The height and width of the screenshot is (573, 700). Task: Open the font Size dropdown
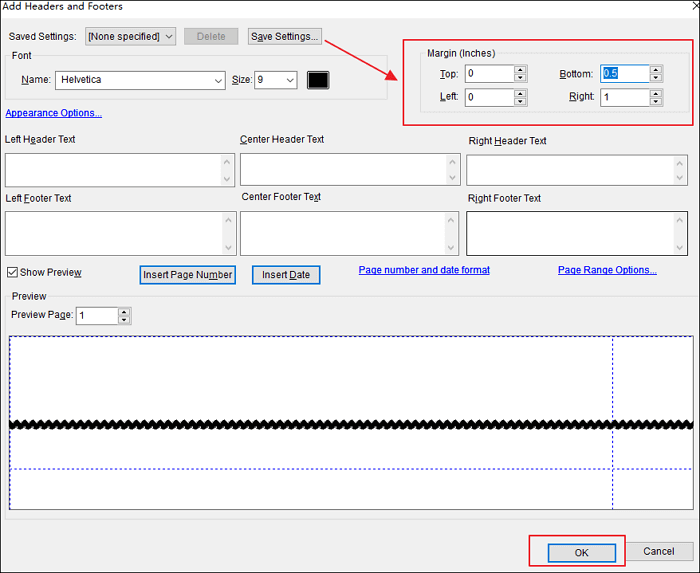290,80
